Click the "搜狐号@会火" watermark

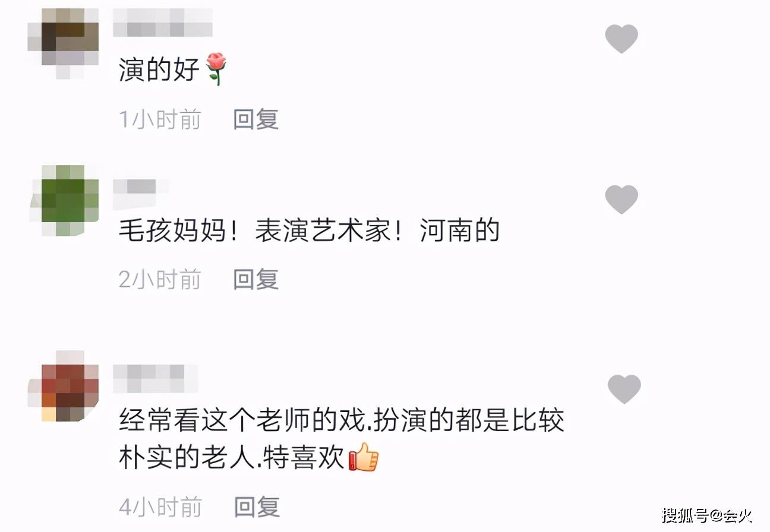707,515
